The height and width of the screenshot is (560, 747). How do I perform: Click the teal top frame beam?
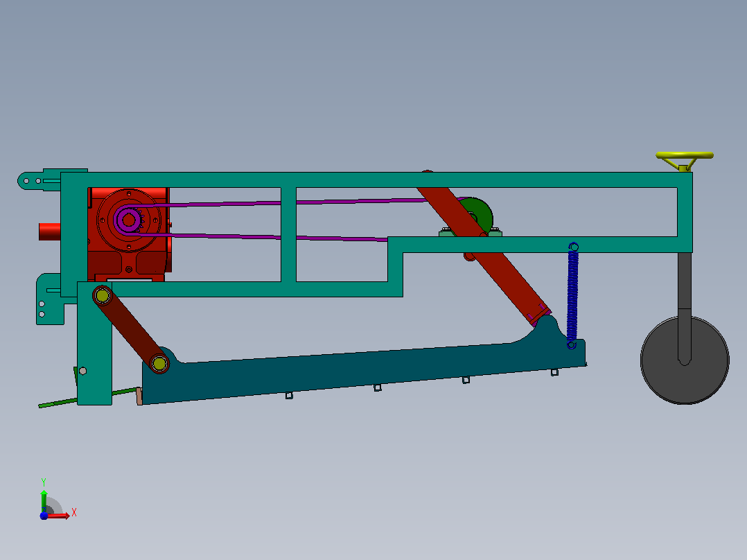pos(376,180)
